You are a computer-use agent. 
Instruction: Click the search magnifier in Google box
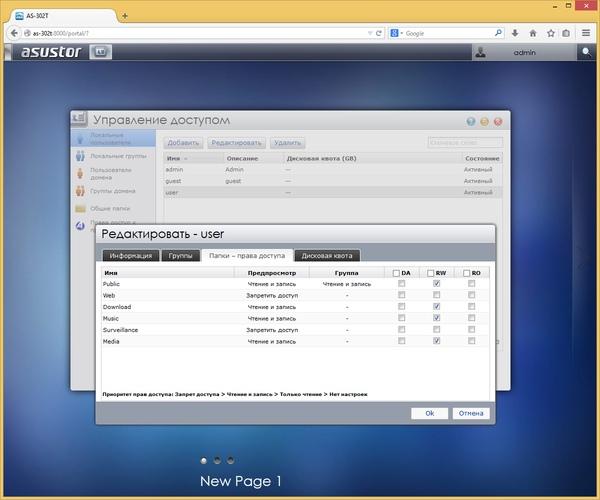pos(498,33)
